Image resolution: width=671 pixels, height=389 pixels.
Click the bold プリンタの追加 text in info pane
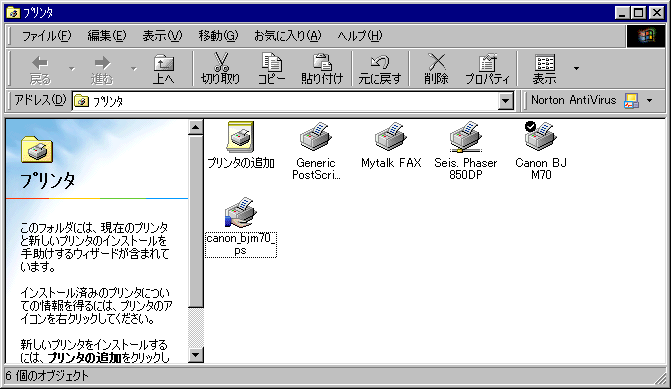tap(84, 357)
